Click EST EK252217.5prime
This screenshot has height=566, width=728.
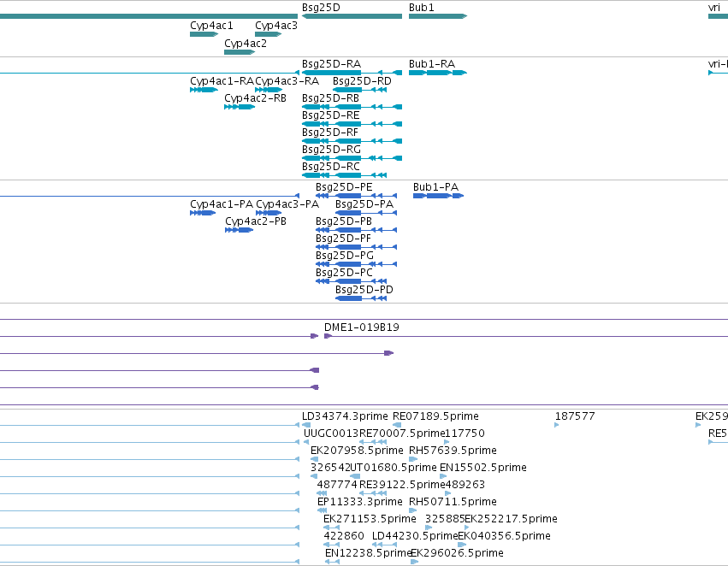[x=512, y=520]
